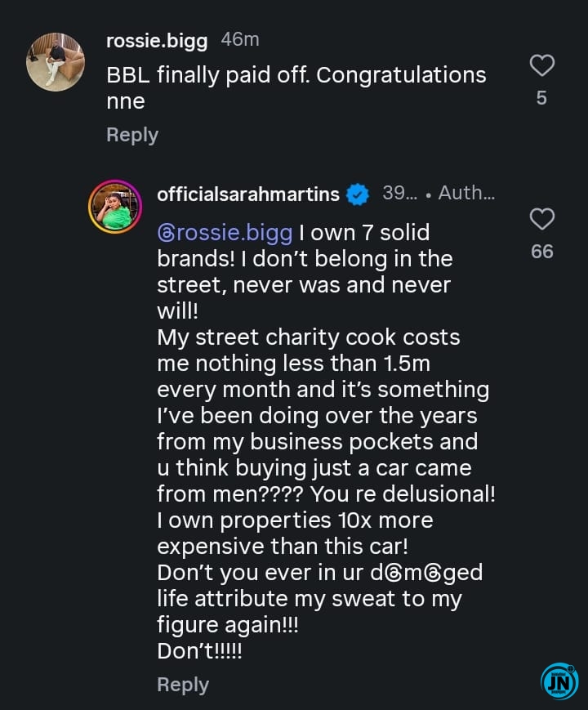Like officialsarahmartins' reply with the heart icon
588x710 pixels.
pos(542,219)
